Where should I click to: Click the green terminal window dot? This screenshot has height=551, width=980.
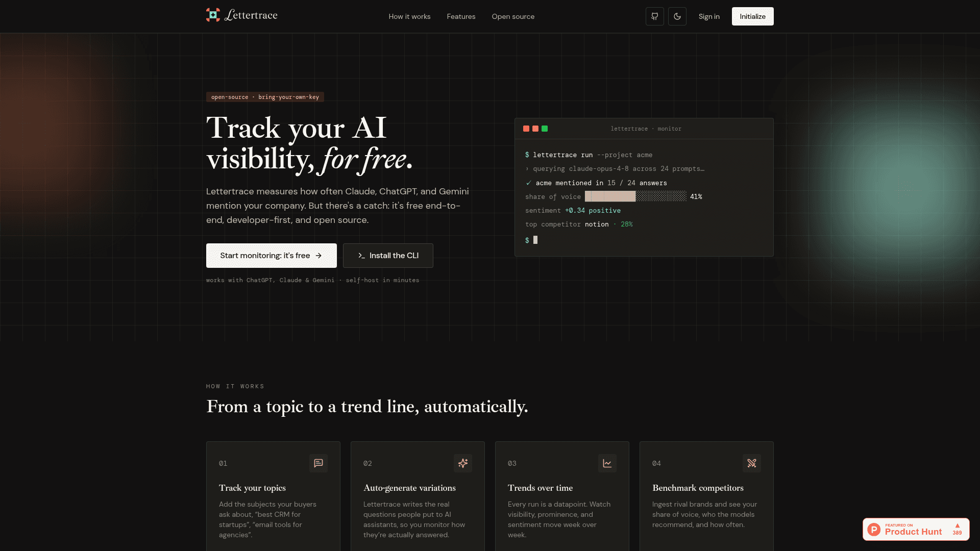545,129
